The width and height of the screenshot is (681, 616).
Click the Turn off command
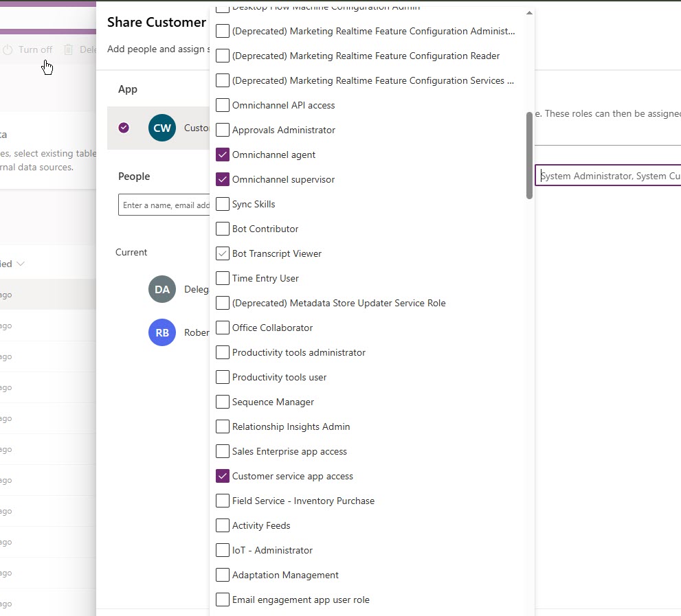click(x=34, y=49)
